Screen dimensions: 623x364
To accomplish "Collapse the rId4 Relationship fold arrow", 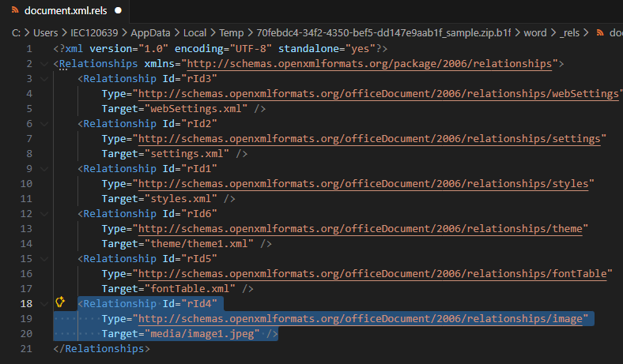I will pos(44,304).
